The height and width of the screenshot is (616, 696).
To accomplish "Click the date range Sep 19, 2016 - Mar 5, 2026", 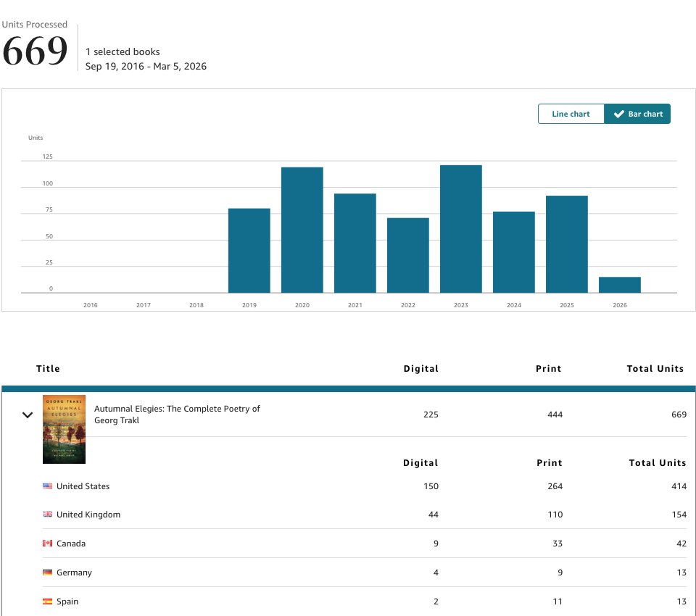I will coord(146,66).
